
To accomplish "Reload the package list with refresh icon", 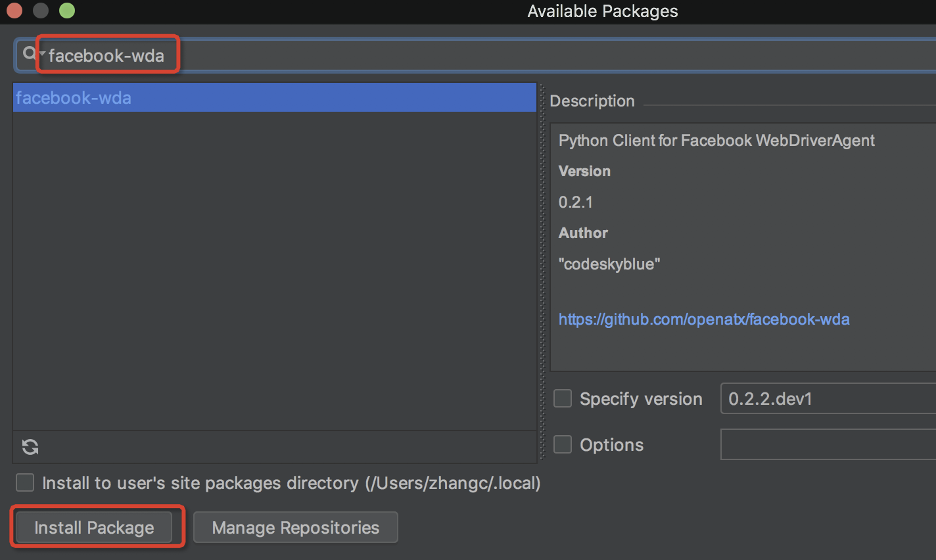I will (30, 447).
